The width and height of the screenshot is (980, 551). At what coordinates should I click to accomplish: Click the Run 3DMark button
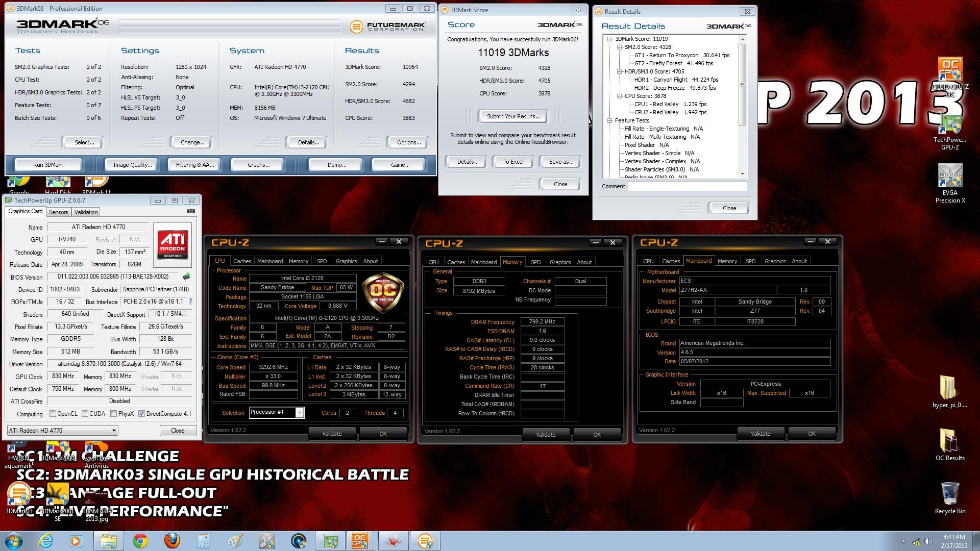click(x=48, y=165)
